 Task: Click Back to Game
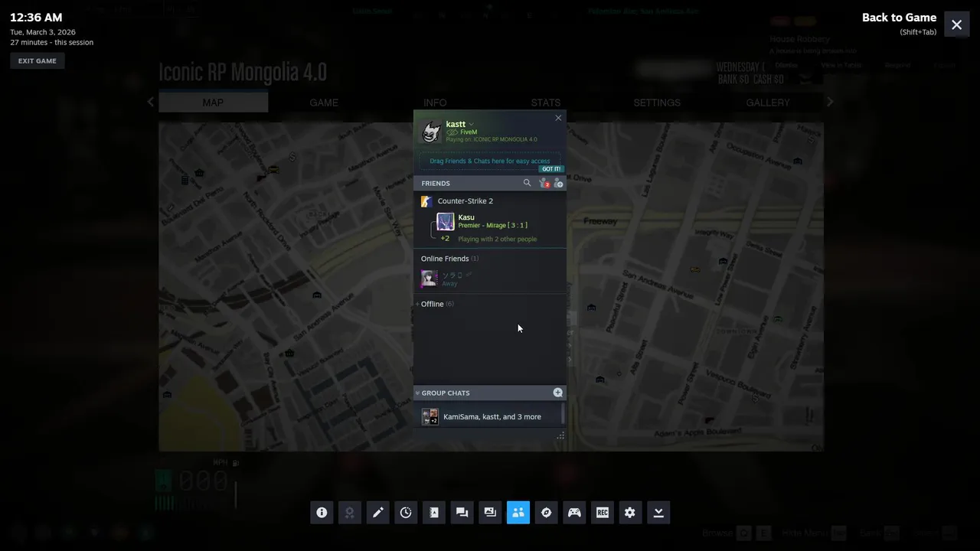pos(899,18)
